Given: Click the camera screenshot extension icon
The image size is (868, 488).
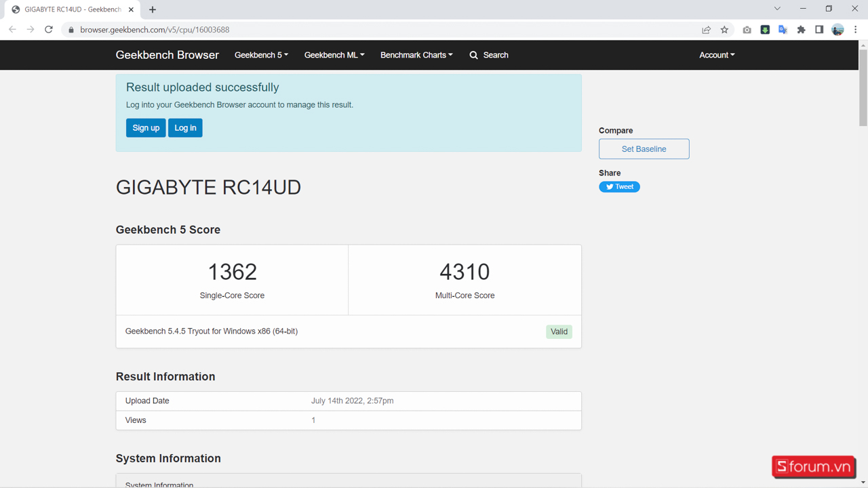Looking at the screenshot, I should tap(747, 30).
